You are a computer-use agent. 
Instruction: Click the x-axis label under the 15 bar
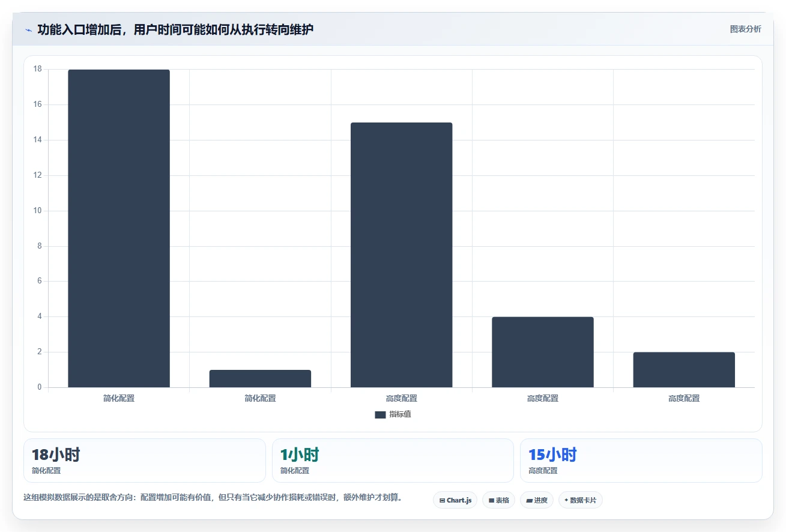tap(401, 398)
